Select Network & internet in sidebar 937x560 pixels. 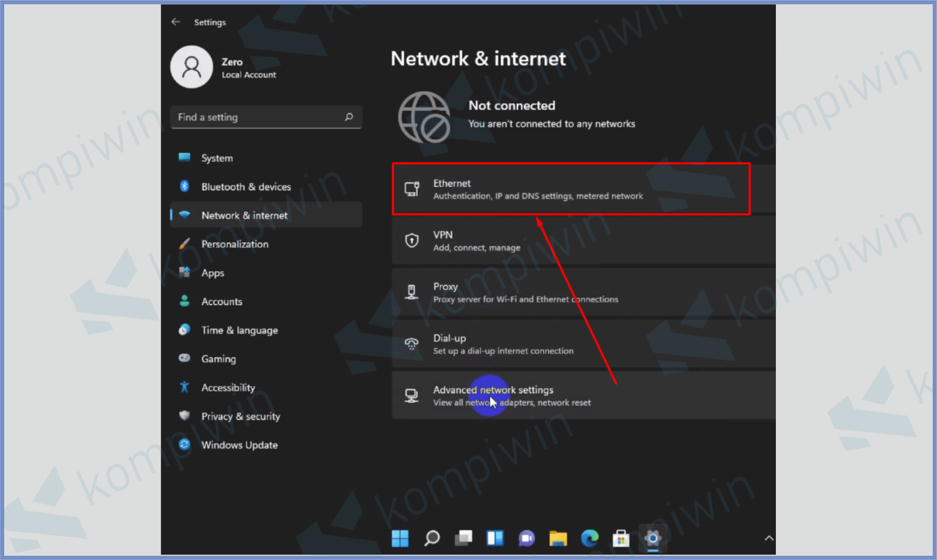244,215
